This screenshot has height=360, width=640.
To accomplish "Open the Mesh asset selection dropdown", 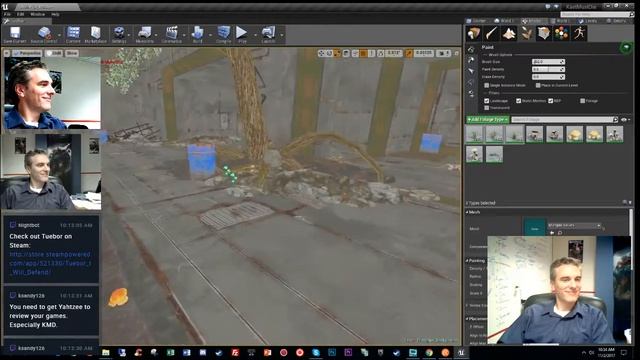I will [x=574, y=225].
